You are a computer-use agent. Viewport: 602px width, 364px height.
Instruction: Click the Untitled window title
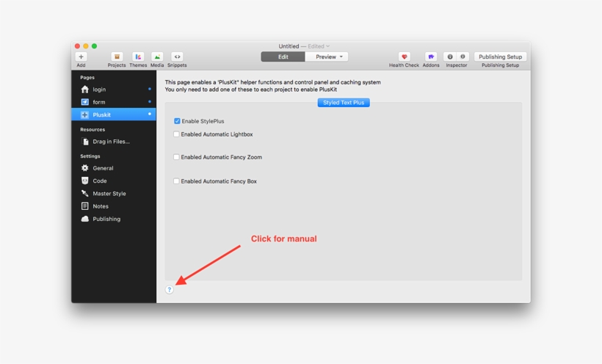[x=289, y=46]
